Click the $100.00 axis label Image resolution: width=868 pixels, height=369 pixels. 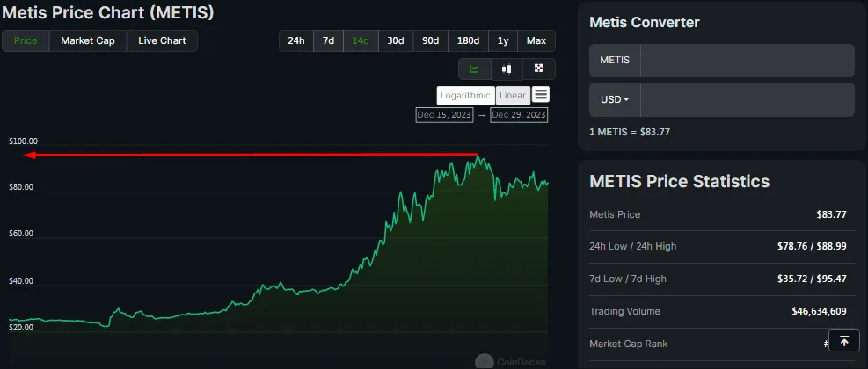pyautogui.click(x=23, y=141)
